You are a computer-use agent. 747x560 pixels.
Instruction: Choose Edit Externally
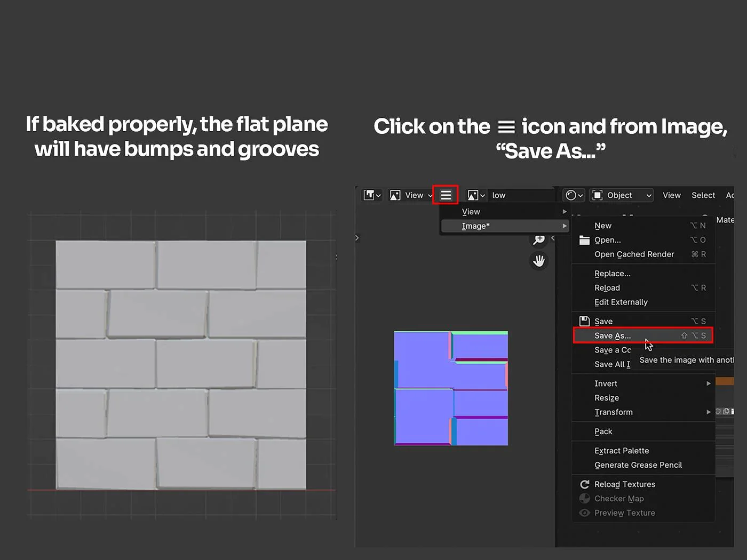643,302
